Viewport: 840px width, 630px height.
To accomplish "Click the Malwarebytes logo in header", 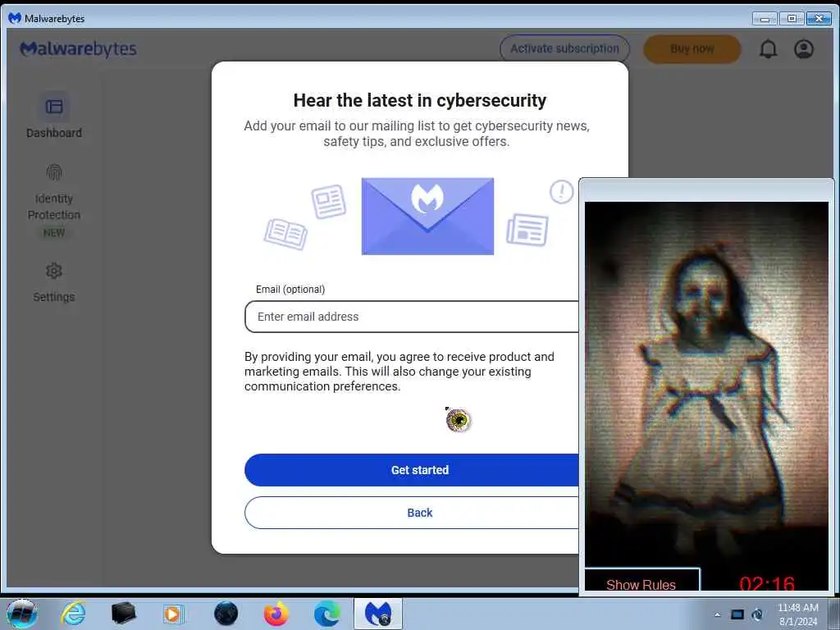I will click(78, 49).
